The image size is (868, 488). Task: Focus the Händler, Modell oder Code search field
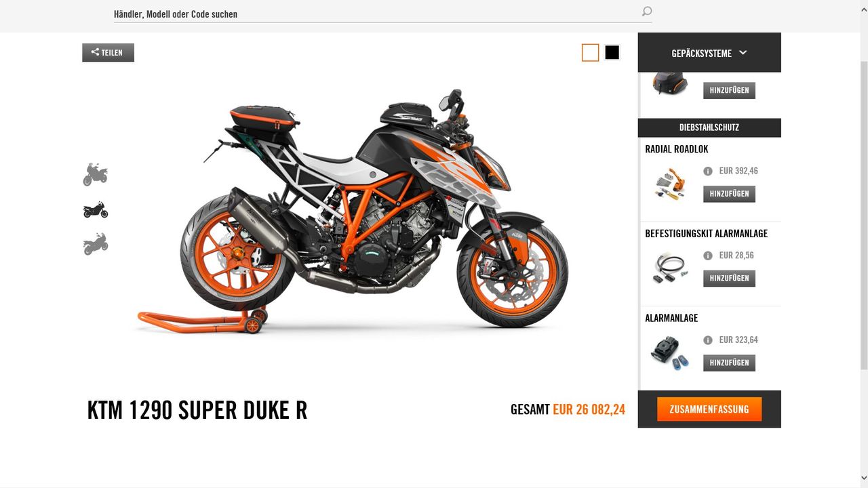click(x=376, y=14)
